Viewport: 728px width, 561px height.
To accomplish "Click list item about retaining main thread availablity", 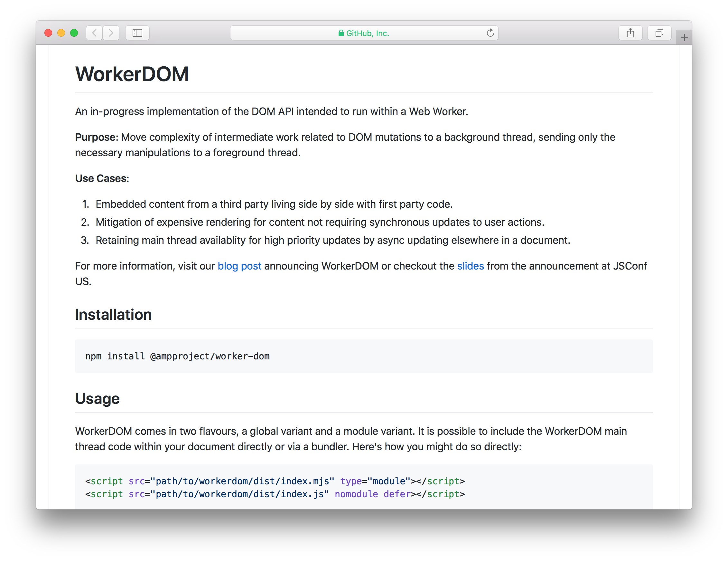I will click(x=333, y=240).
